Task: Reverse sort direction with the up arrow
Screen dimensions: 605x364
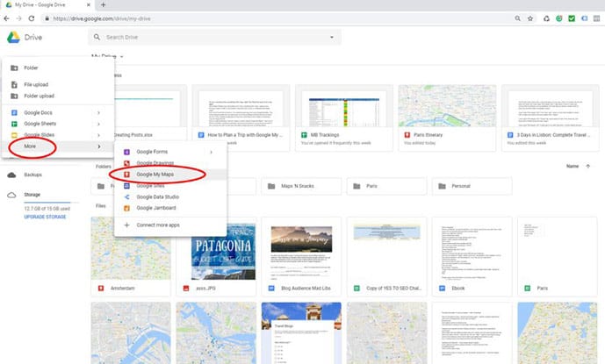Action: [588, 166]
